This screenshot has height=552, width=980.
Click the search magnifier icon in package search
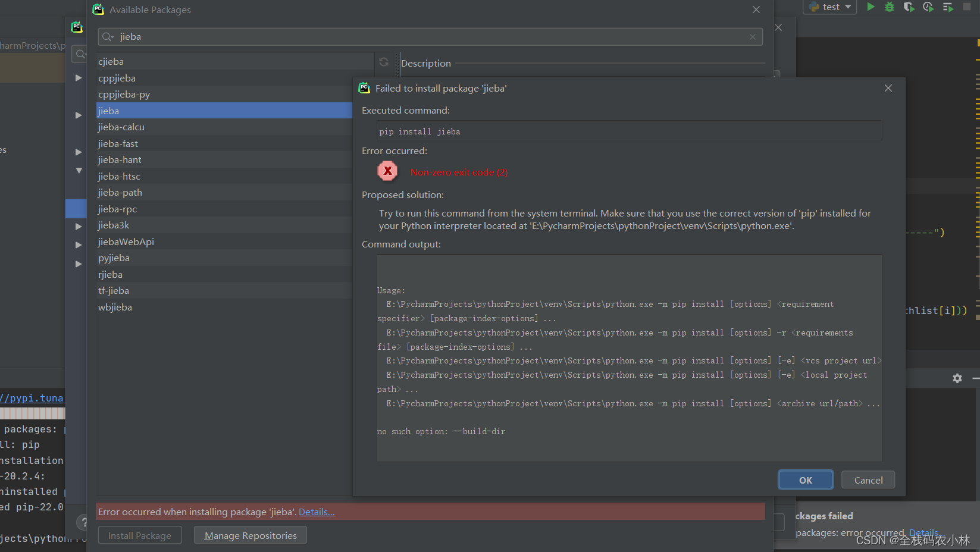pyautogui.click(x=108, y=37)
